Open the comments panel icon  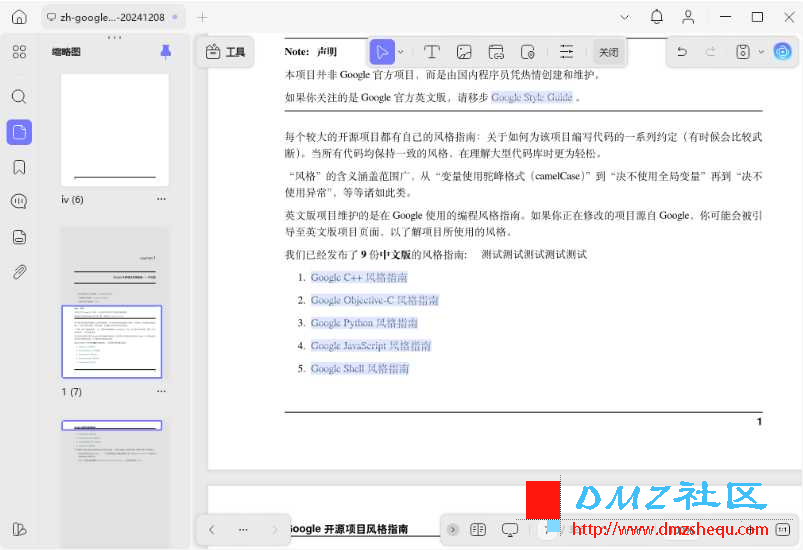[x=19, y=201]
